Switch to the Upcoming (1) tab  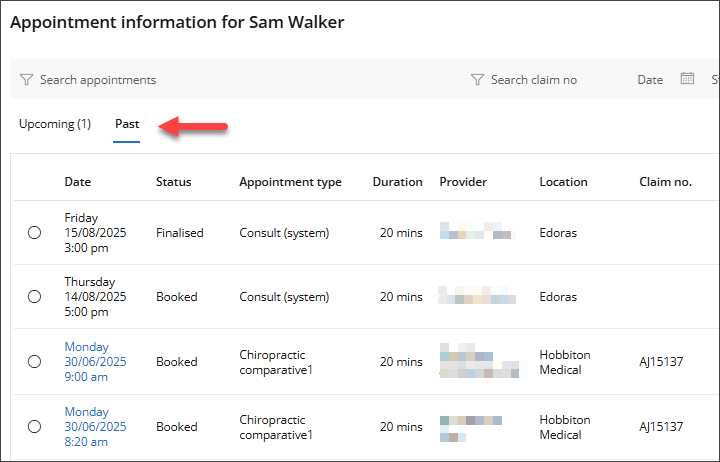(55, 125)
